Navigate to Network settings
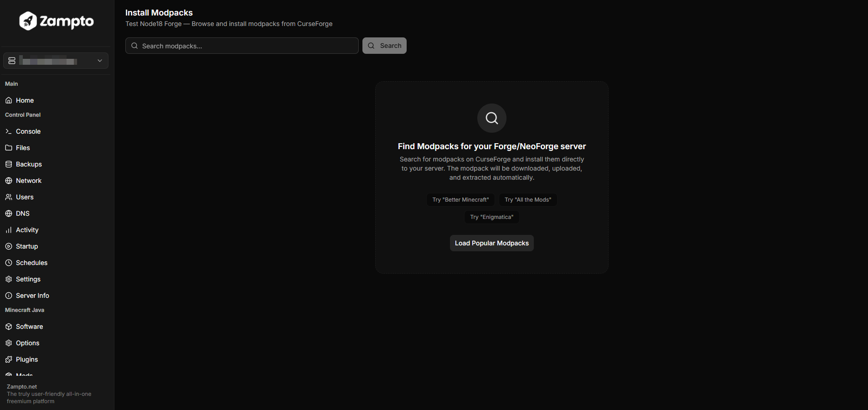The image size is (868, 410). click(56, 181)
